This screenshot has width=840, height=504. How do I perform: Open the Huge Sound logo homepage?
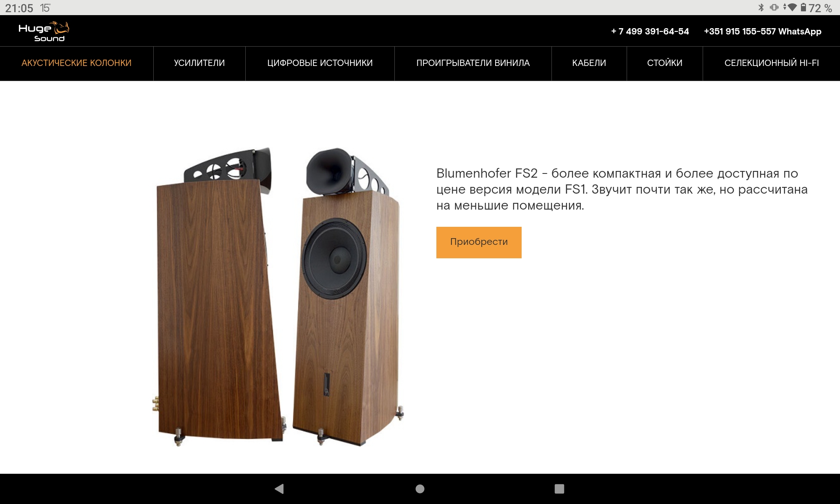click(44, 31)
